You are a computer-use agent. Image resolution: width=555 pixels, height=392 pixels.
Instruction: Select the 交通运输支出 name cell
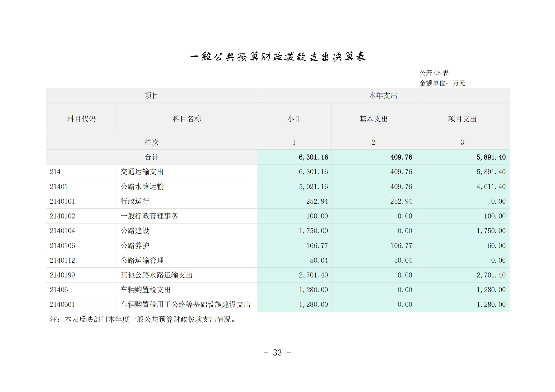click(187, 172)
